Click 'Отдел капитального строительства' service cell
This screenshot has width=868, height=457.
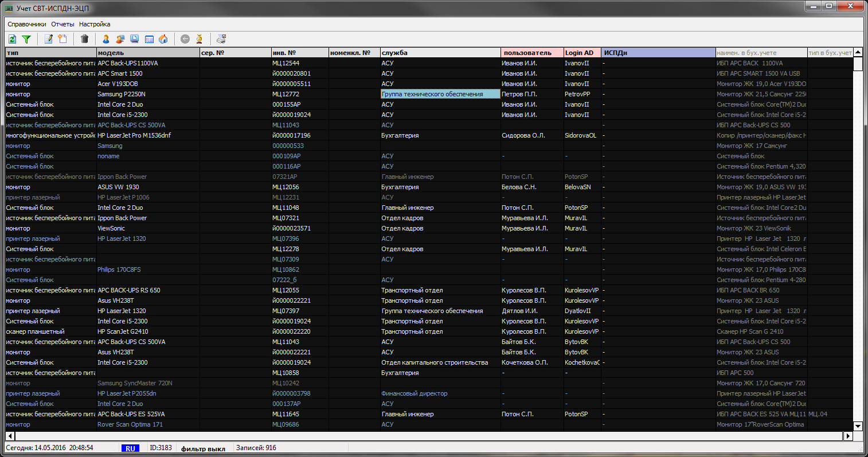point(440,362)
